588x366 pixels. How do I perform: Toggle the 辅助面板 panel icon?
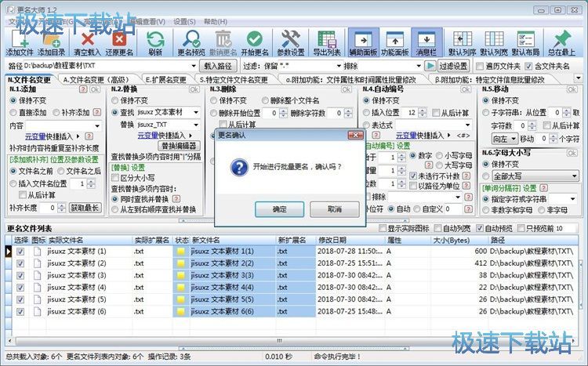(363, 42)
